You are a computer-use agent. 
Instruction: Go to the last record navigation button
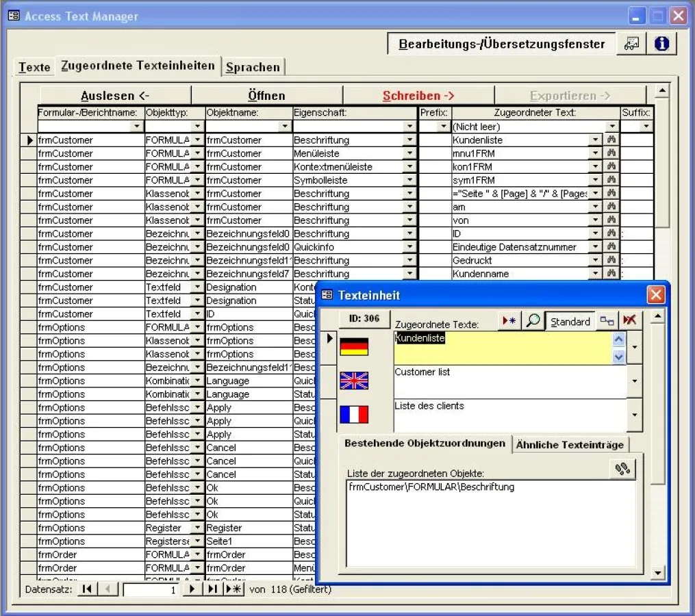point(212,589)
